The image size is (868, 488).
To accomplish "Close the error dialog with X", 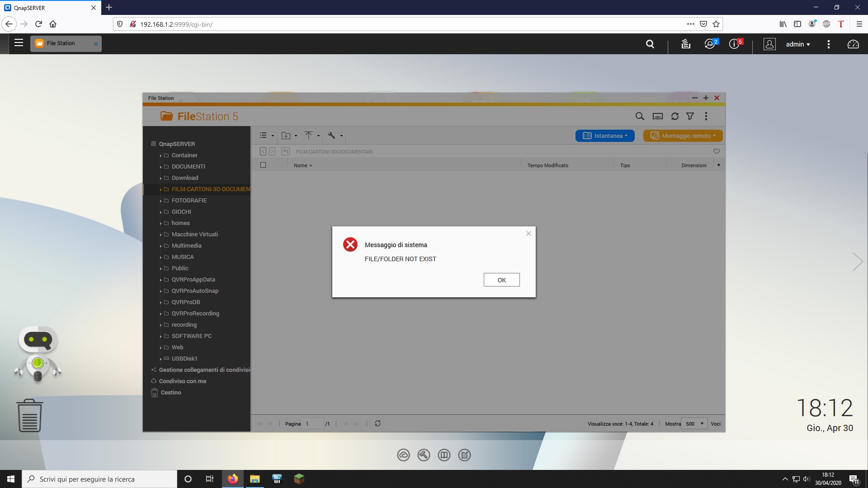I will [x=528, y=234].
